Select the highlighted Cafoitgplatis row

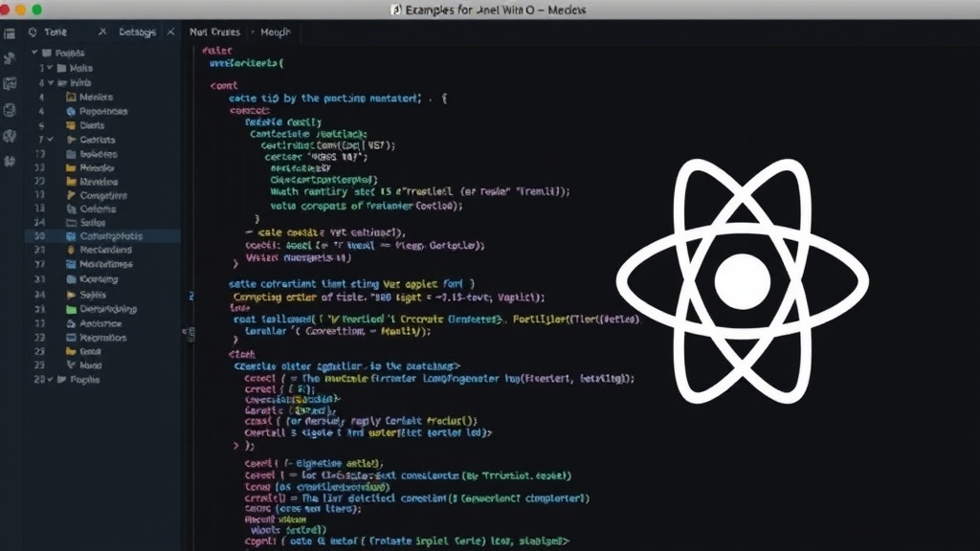(103, 236)
